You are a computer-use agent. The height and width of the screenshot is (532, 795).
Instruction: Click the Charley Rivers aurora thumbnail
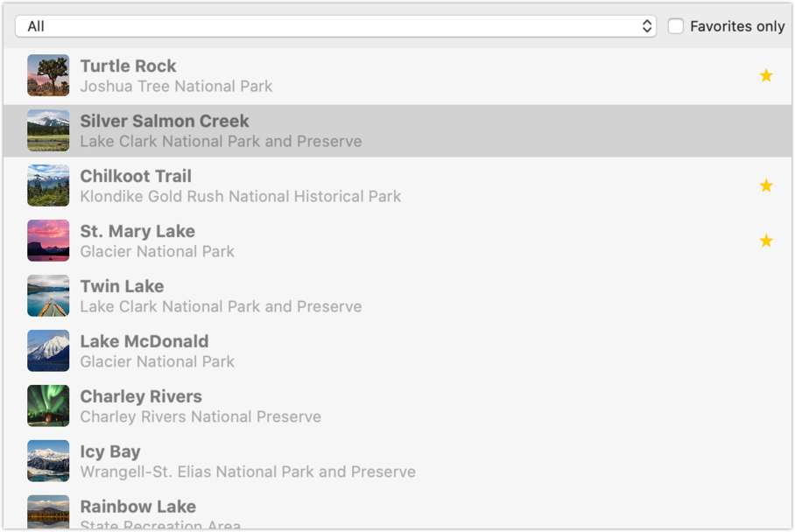(x=48, y=406)
